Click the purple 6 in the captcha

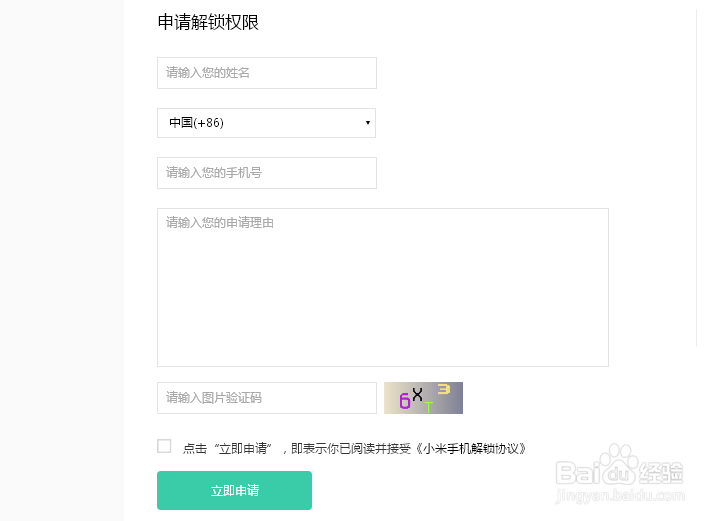(405, 400)
